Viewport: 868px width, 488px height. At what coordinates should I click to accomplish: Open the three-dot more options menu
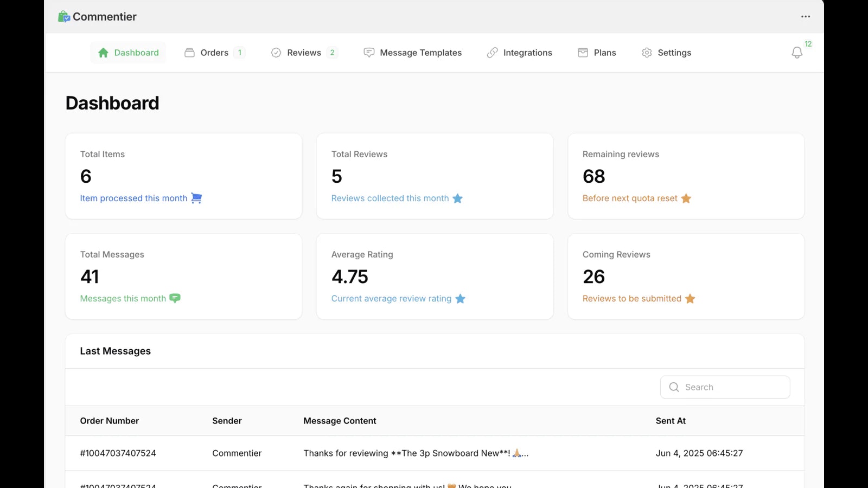tap(806, 17)
